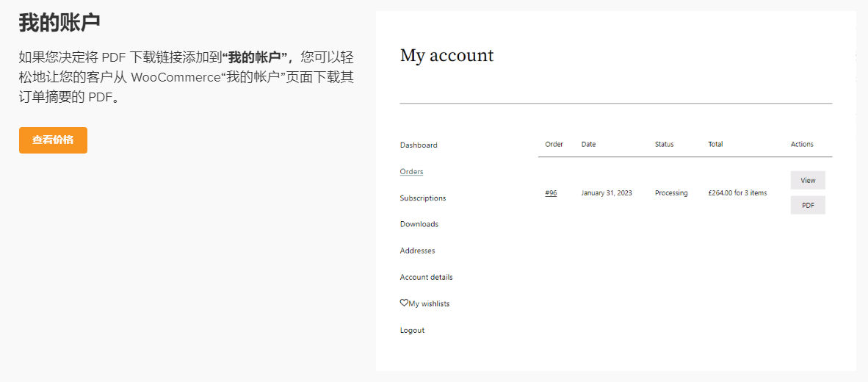The height and width of the screenshot is (382, 868).
Task: Select the Orders menu link
Action: click(x=411, y=172)
